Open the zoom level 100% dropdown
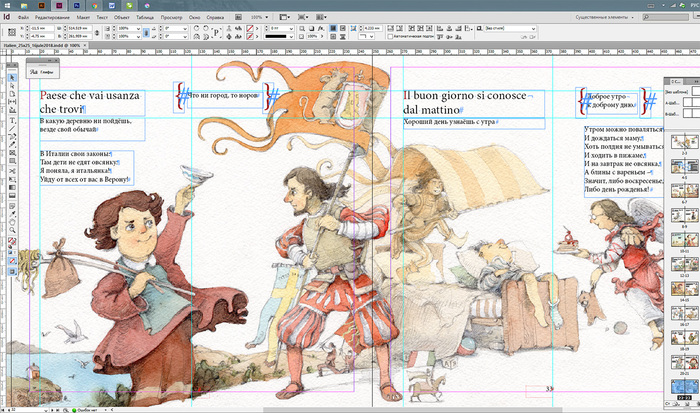Image resolution: width=700 pixels, height=413 pixels. [265, 18]
